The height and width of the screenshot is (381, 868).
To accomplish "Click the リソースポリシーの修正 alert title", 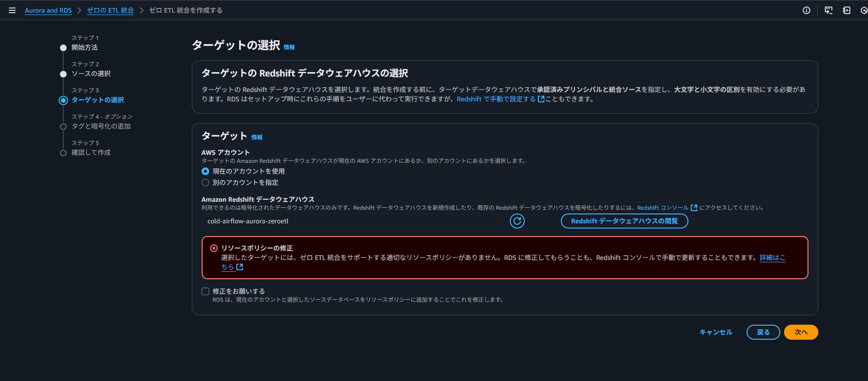I will pyautogui.click(x=257, y=248).
